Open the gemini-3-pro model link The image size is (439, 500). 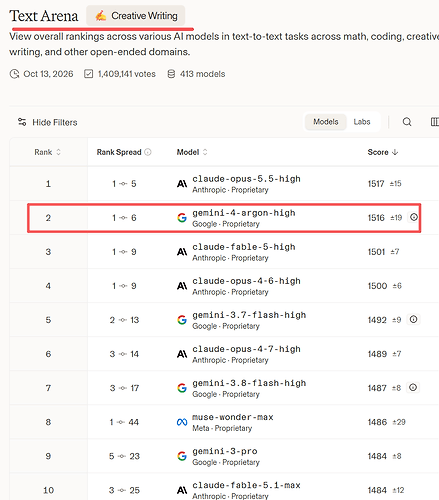click(x=225, y=451)
